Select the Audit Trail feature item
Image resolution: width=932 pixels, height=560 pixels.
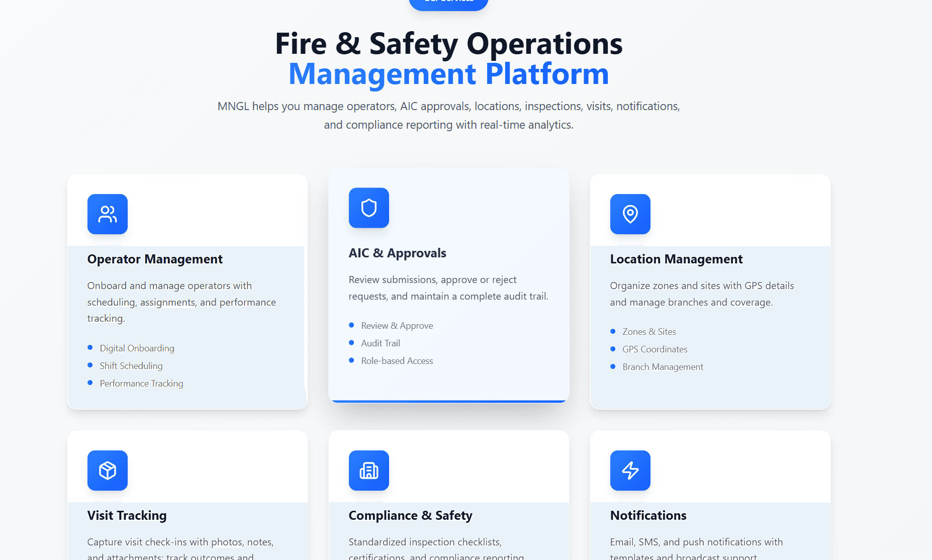pos(381,343)
